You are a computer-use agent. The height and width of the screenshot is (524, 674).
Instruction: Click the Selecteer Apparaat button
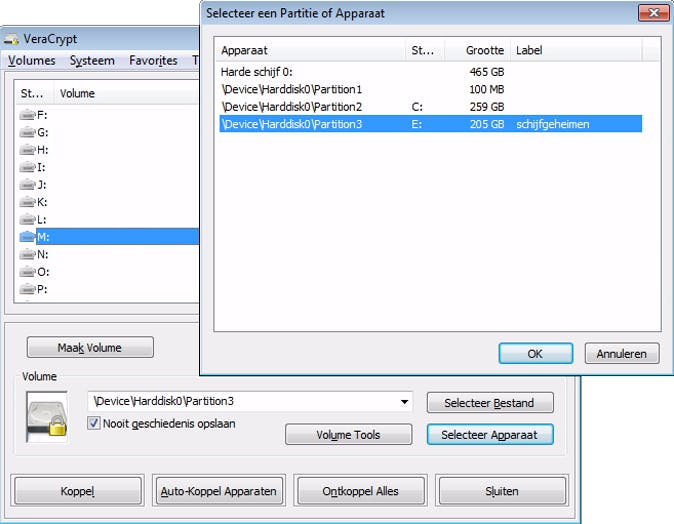click(490, 435)
